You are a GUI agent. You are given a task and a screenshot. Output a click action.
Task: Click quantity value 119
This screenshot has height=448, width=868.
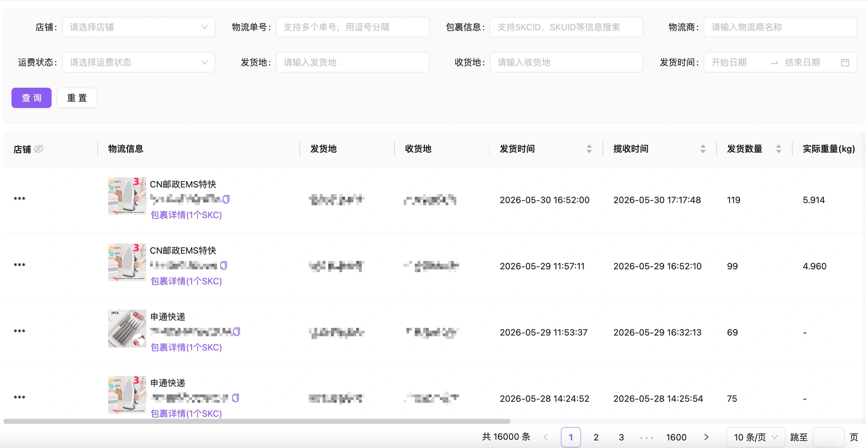[x=734, y=200]
